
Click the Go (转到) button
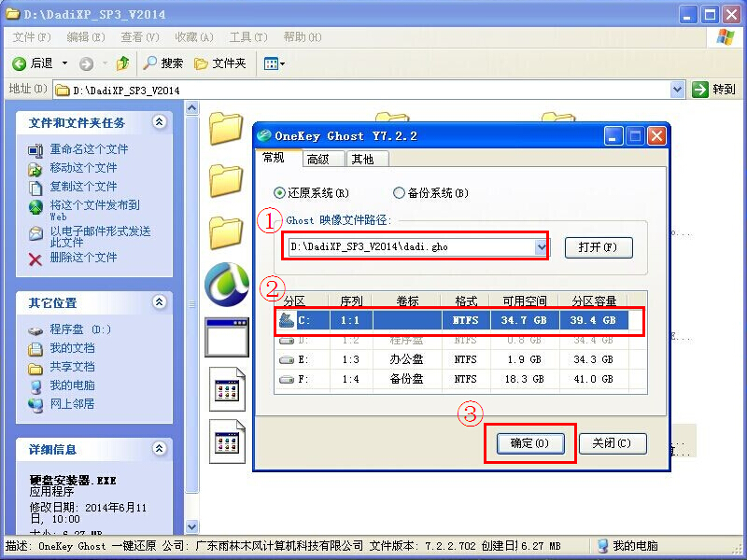click(x=713, y=89)
